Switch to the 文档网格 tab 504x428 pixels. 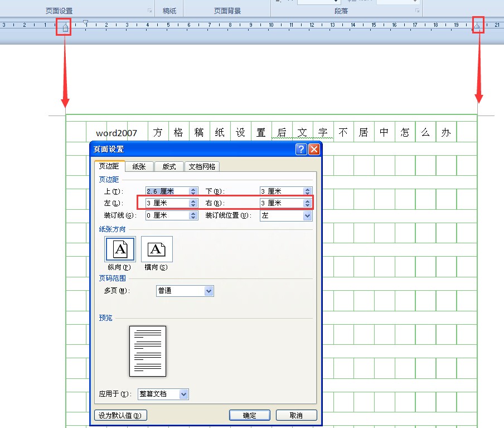[x=202, y=166]
